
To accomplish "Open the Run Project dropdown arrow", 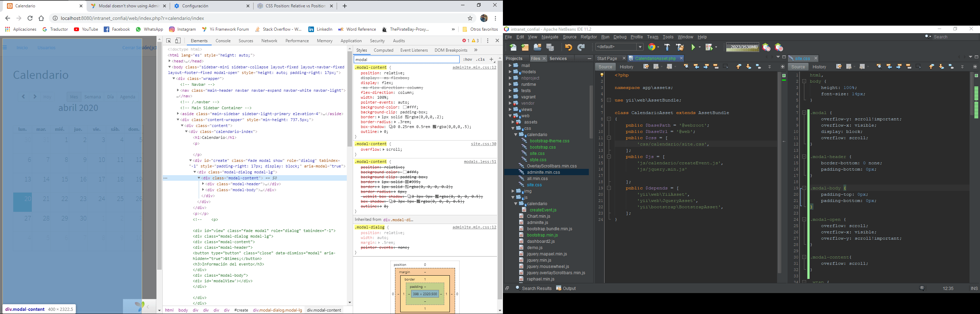I will pos(700,47).
